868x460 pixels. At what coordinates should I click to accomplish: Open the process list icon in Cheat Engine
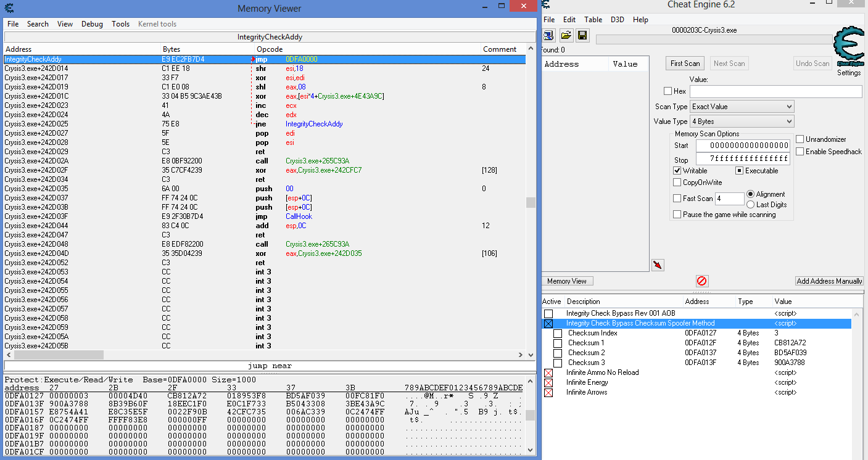point(548,35)
